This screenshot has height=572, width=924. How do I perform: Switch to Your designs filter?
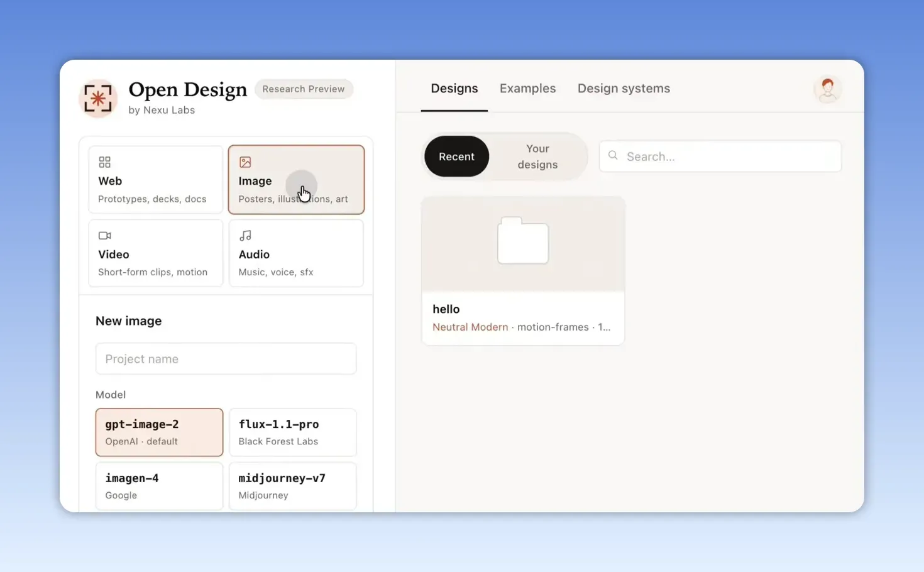[537, 157]
